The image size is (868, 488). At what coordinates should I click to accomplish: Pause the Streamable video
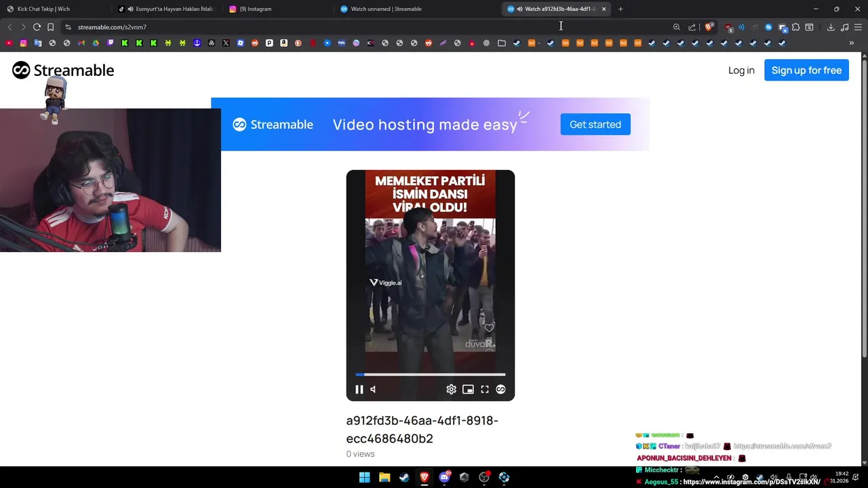coord(359,389)
